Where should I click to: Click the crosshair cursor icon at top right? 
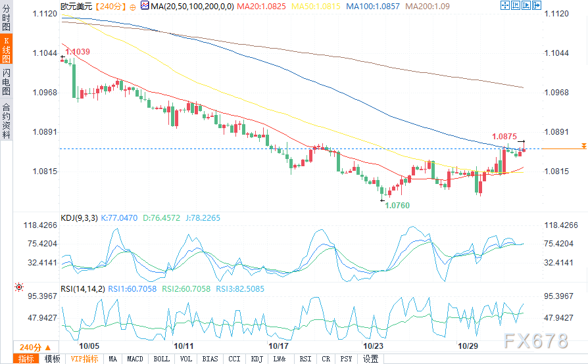[505, 5]
